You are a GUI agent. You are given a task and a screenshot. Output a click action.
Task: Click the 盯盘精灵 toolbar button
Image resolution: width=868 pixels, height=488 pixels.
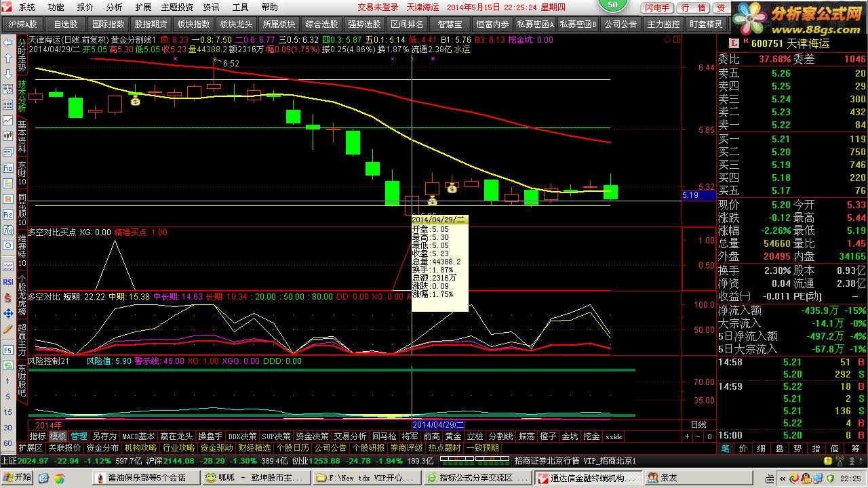point(705,24)
